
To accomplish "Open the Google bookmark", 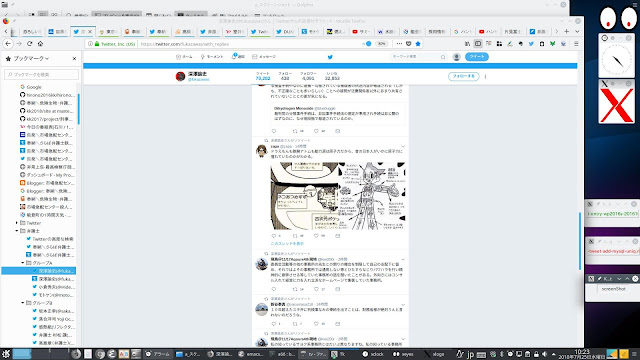I will (x=31, y=87).
